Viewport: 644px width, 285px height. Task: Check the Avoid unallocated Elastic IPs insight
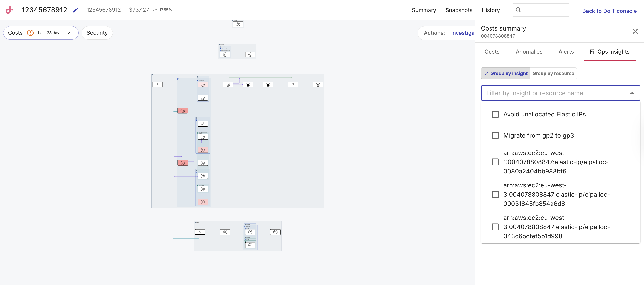point(495,114)
